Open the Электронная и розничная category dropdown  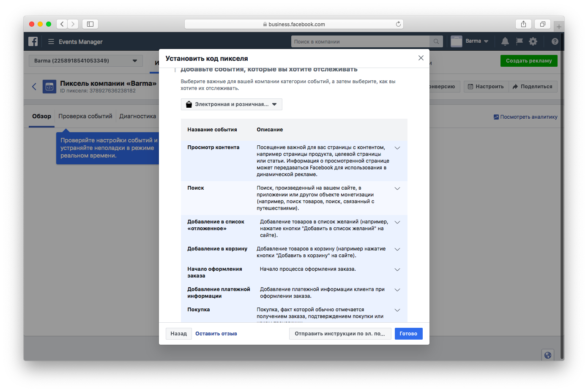(231, 104)
